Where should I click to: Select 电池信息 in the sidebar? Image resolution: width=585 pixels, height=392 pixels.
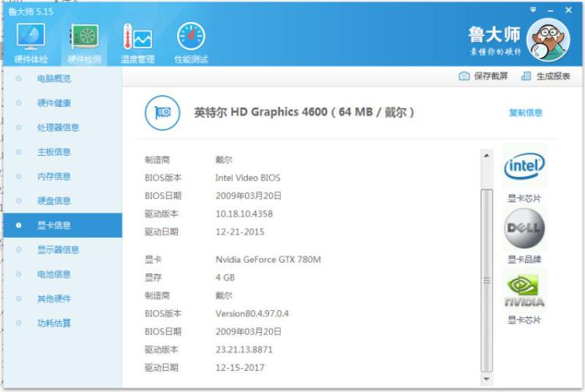[62, 274]
